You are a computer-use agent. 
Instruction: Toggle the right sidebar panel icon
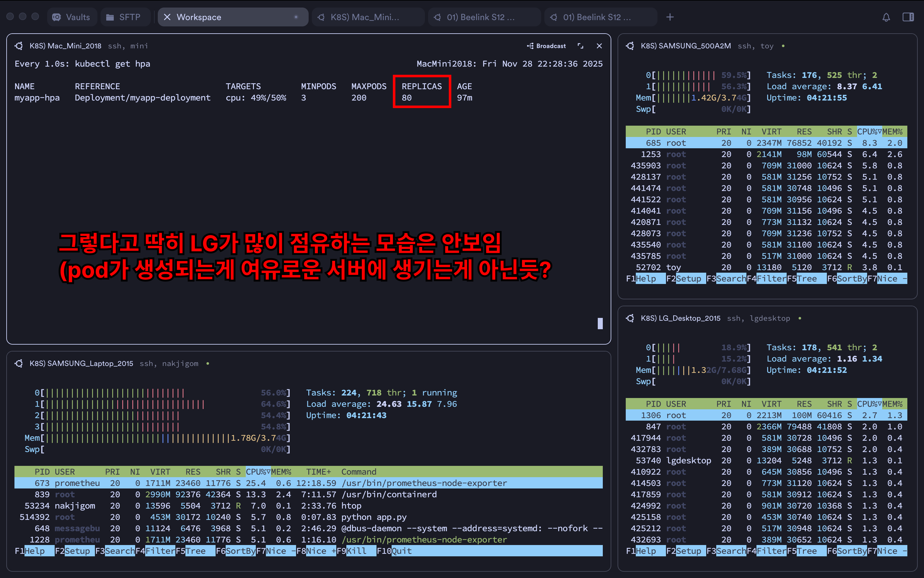coord(908,17)
